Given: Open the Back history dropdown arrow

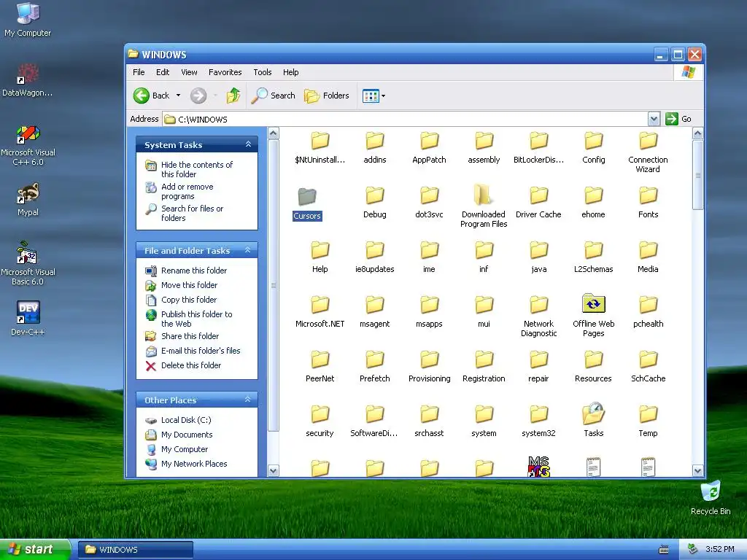Looking at the screenshot, I should tap(178, 96).
